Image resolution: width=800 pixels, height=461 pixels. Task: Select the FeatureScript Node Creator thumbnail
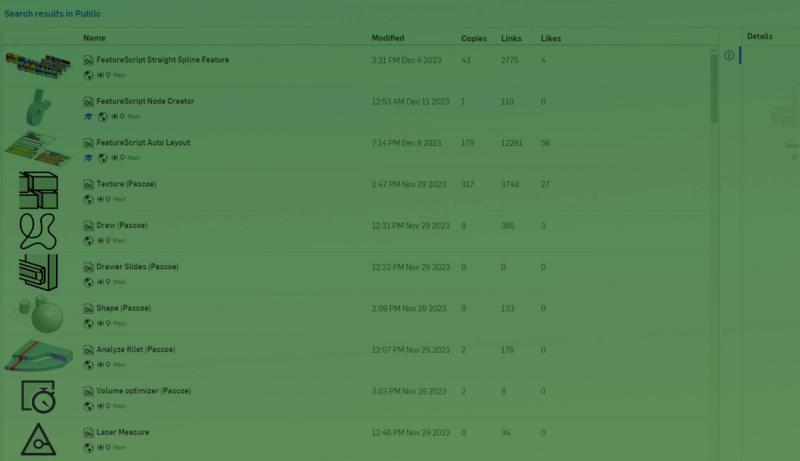[39, 107]
